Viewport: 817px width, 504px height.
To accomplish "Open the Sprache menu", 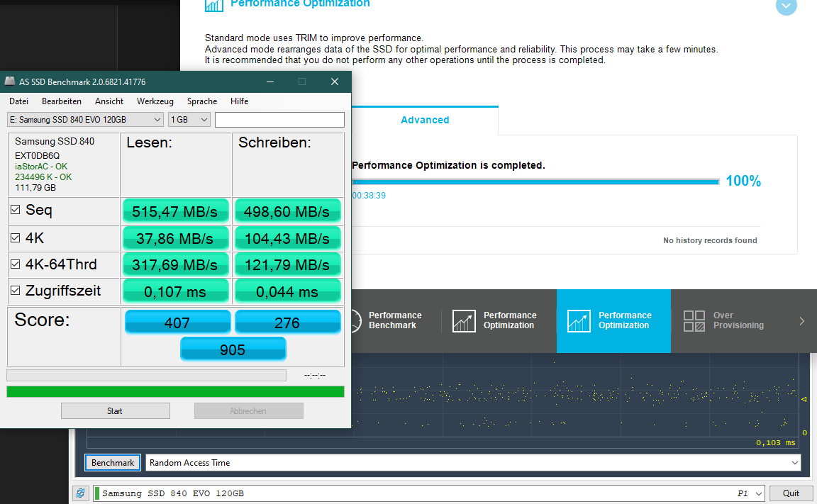I will (202, 101).
